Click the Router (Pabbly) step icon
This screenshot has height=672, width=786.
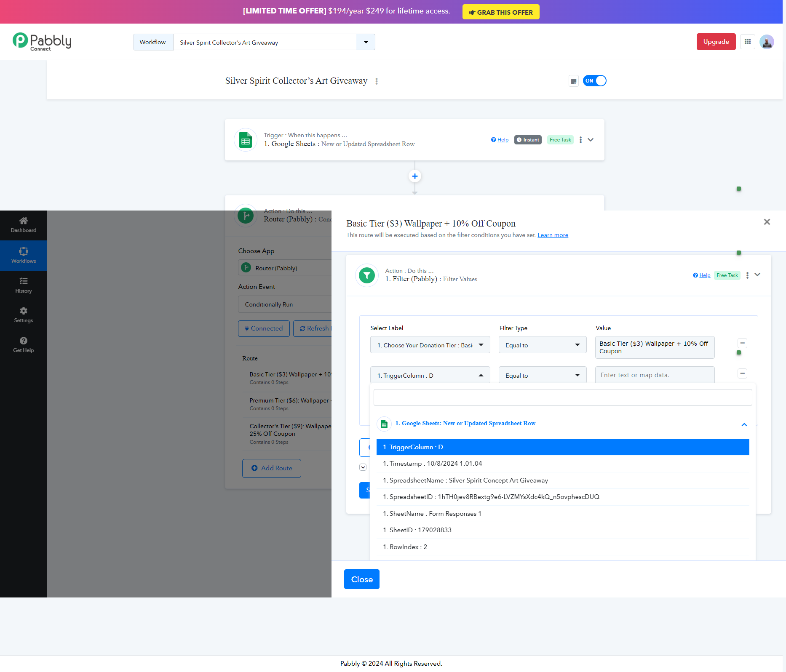click(246, 216)
